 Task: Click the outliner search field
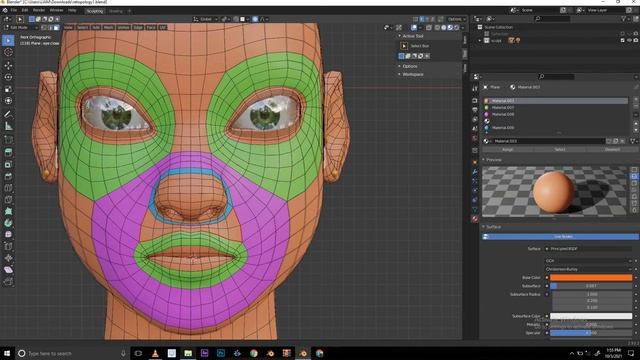point(552,19)
